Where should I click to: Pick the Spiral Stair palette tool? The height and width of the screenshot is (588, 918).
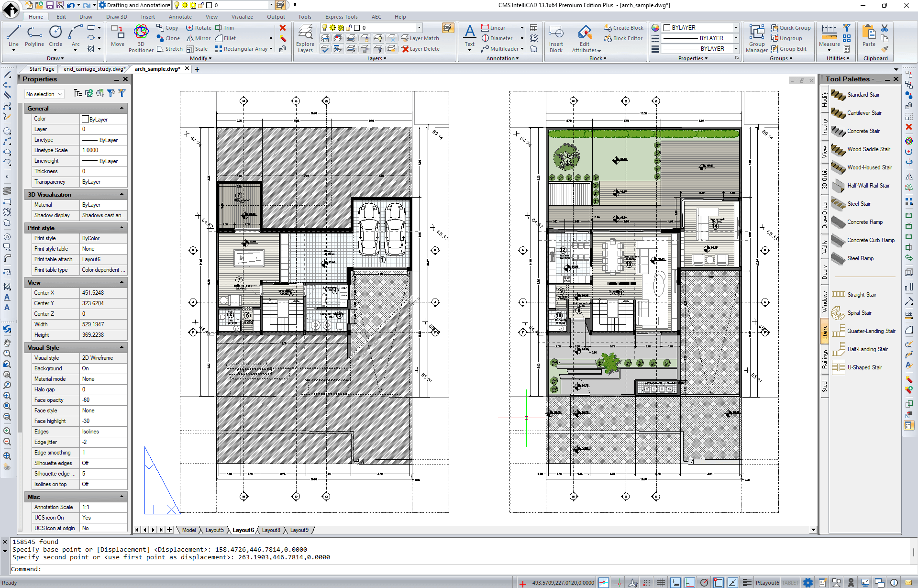point(859,313)
